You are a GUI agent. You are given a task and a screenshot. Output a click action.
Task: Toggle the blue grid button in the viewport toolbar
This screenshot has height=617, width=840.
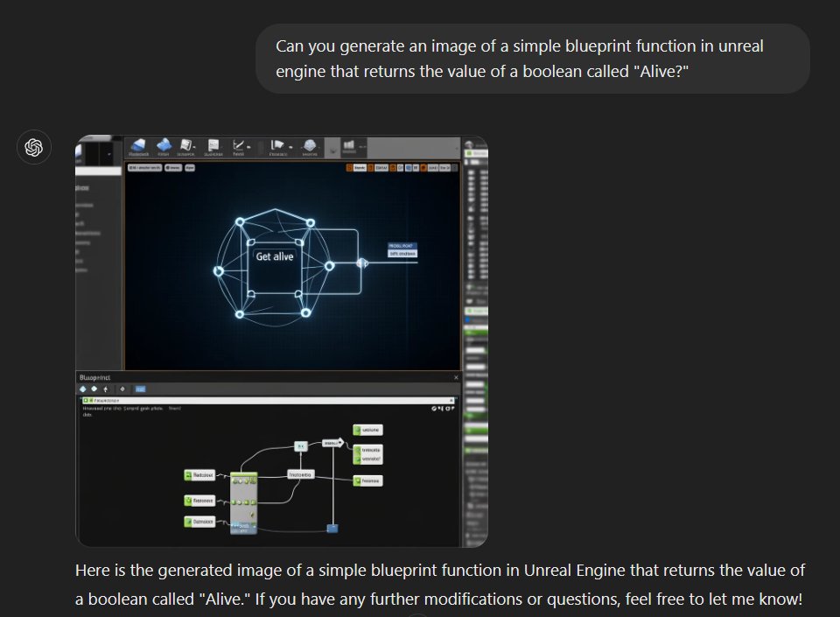[x=409, y=166]
